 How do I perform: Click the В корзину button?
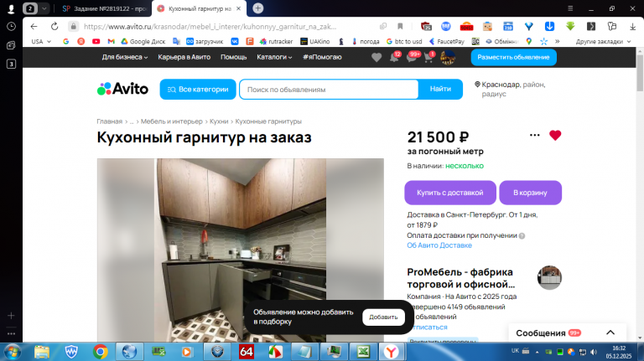point(530,193)
